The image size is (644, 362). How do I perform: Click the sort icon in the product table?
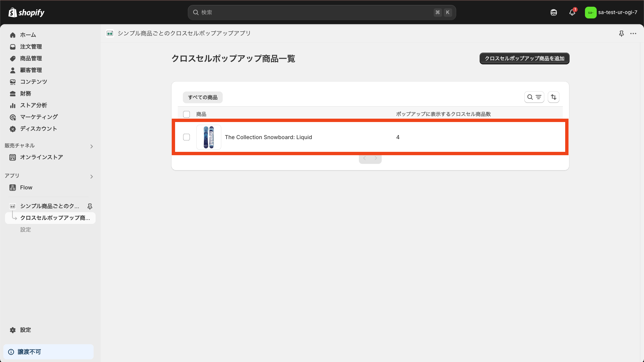(553, 97)
